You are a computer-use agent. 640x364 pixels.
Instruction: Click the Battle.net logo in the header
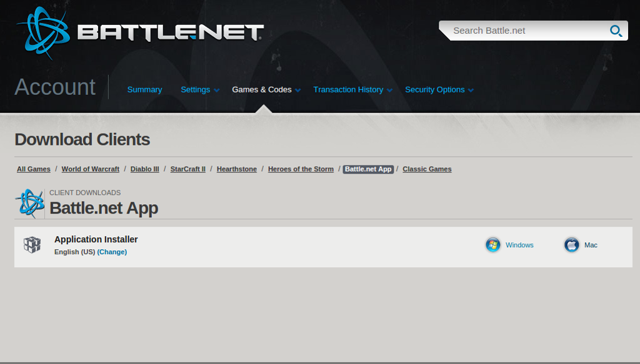(140, 32)
